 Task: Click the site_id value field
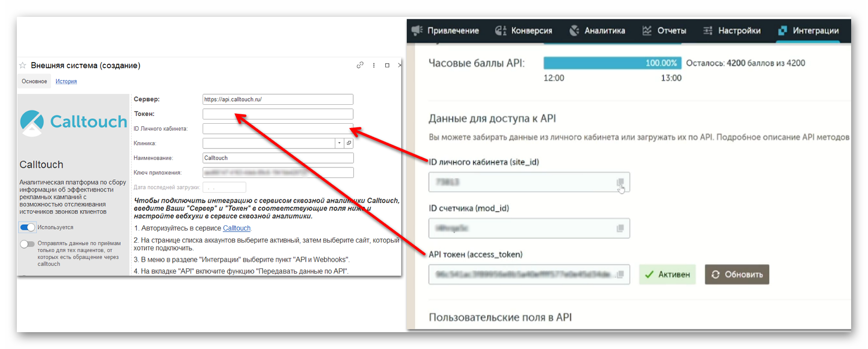[529, 183]
